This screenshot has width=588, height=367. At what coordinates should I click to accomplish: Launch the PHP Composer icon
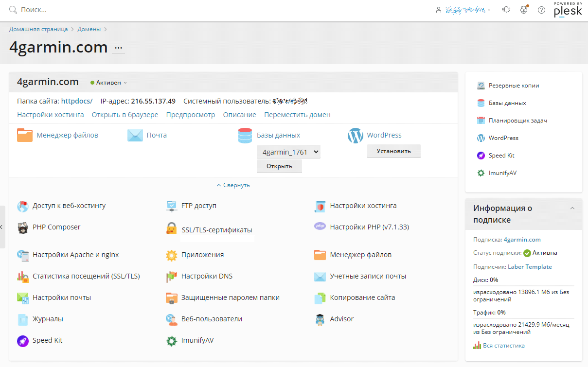(23, 227)
